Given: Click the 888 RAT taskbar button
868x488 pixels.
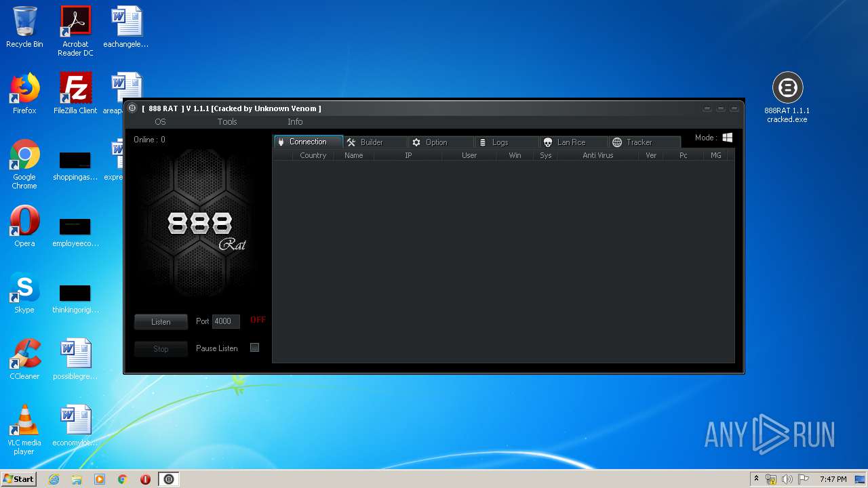Looking at the screenshot, I should (169, 479).
